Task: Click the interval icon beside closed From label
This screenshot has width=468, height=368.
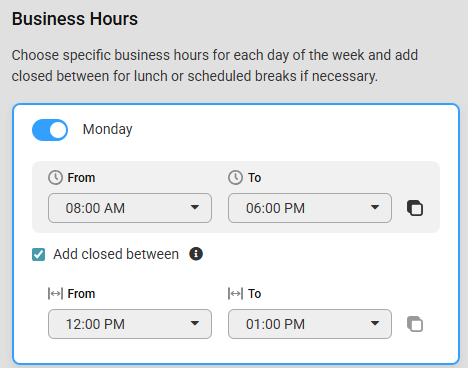Action: (55, 294)
